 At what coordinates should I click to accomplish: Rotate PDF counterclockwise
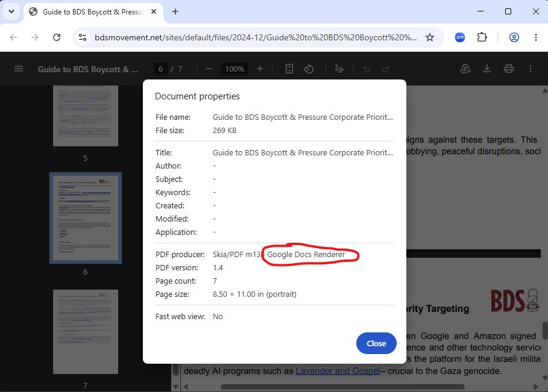point(309,69)
